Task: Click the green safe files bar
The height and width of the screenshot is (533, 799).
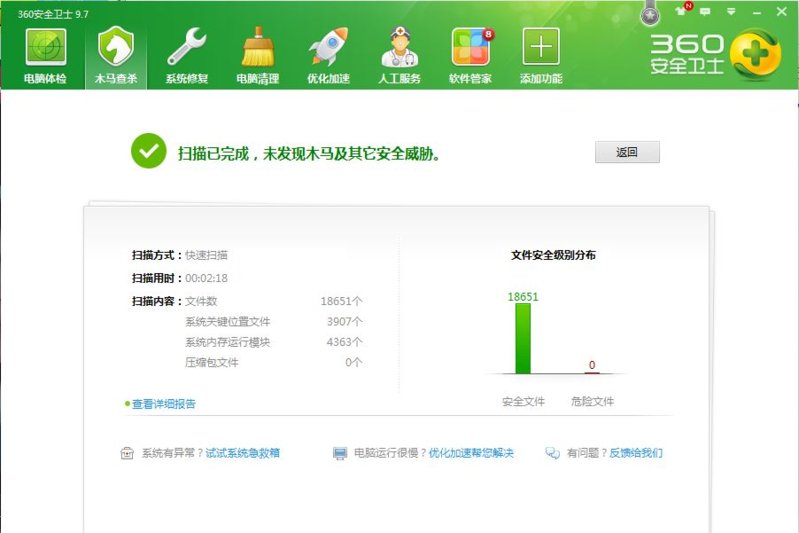Action: pos(523,338)
